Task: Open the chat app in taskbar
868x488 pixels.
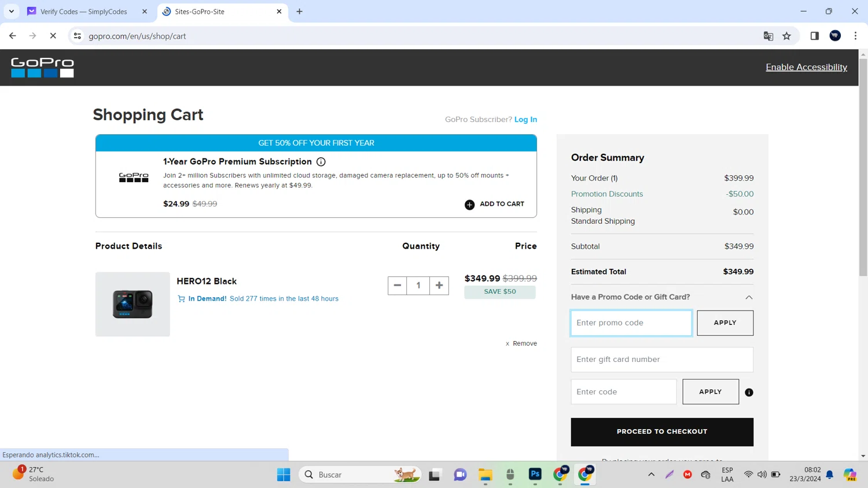Action: [x=460, y=475]
